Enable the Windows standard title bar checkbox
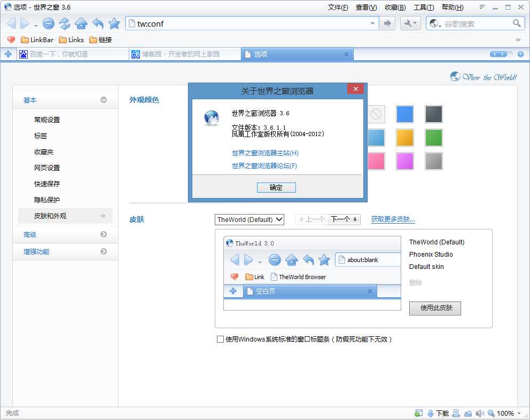This screenshot has height=420, width=530. coord(220,339)
